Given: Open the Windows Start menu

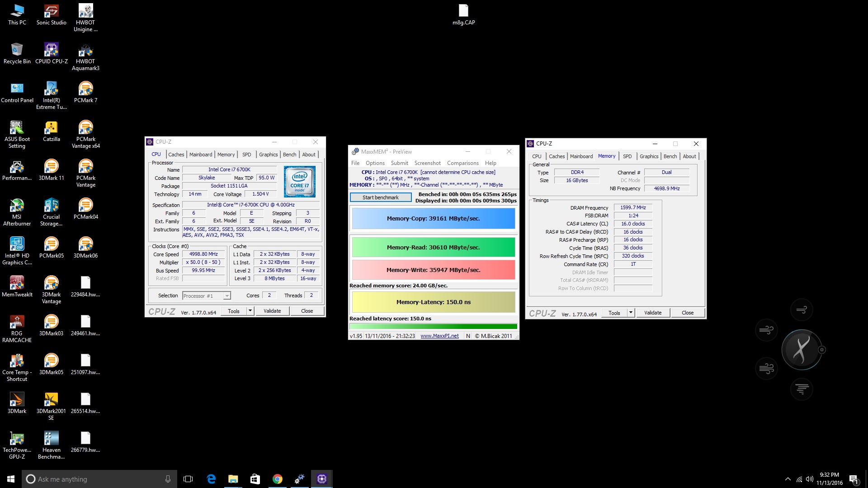Looking at the screenshot, I should [11, 479].
